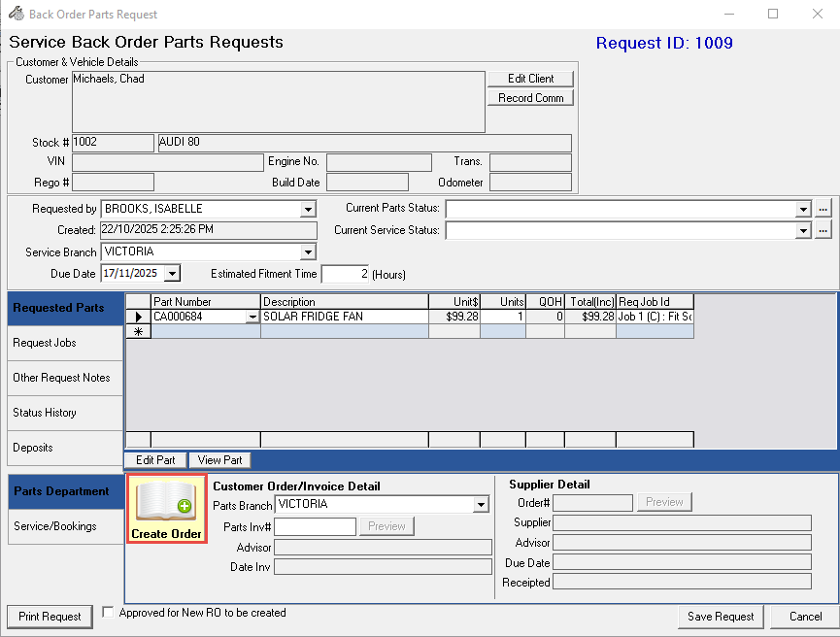
Task: Open Part Number CA000684 dropdown arrow
Action: pos(253,317)
